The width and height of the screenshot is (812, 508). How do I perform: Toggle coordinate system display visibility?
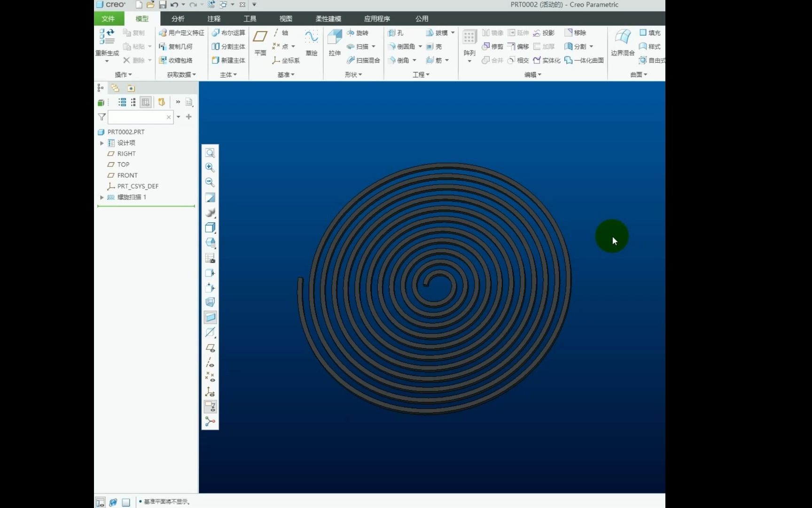[x=210, y=392]
